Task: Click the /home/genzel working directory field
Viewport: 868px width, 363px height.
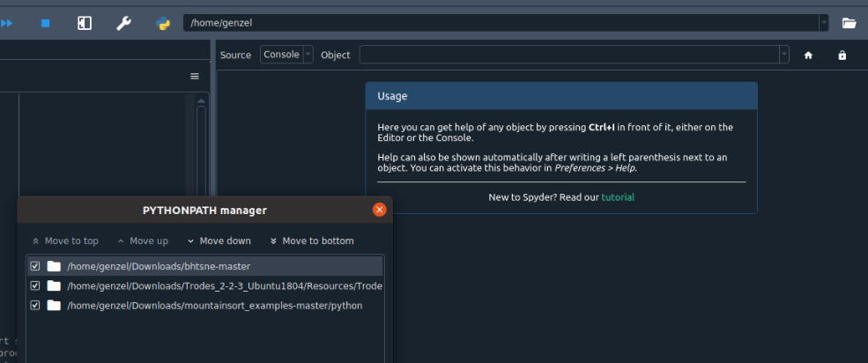Action: pyautogui.click(x=501, y=23)
